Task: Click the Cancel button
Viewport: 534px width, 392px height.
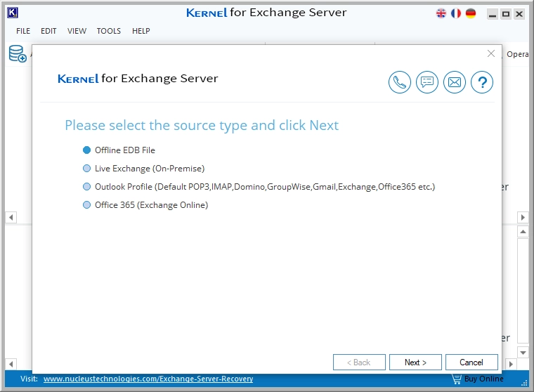Action: 471,362
